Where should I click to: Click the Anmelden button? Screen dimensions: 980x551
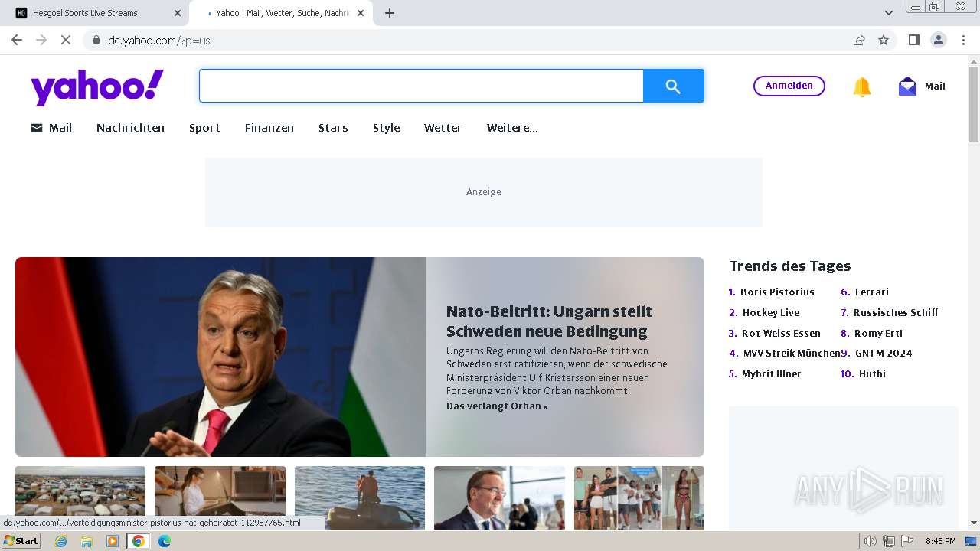tap(789, 86)
